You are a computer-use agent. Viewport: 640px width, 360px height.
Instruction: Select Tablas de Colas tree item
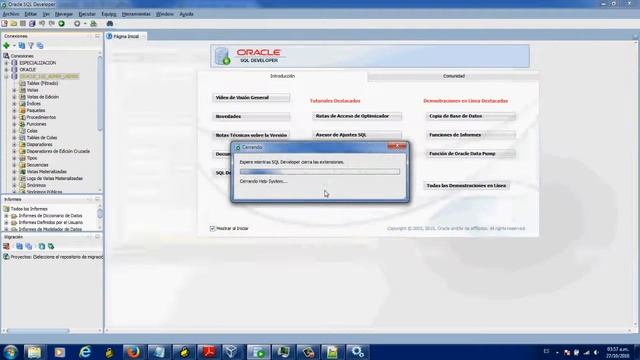(42, 138)
